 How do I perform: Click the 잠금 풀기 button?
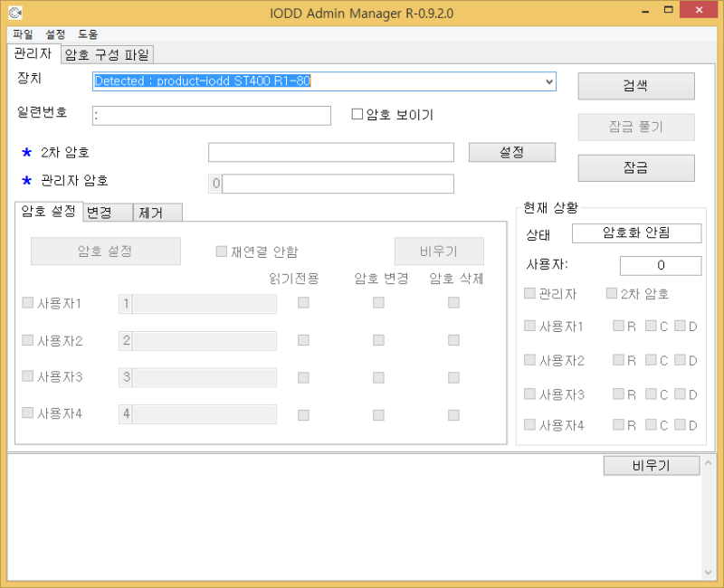point(636,127)
